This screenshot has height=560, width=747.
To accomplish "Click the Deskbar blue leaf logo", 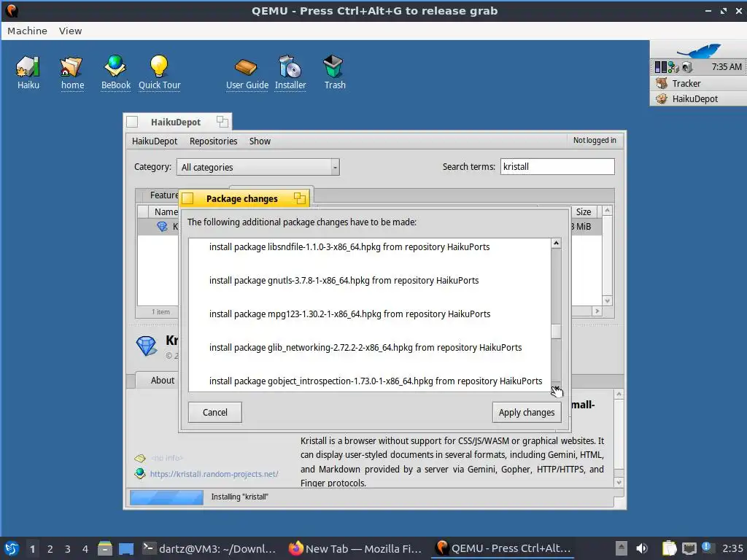I will (699, 50).
